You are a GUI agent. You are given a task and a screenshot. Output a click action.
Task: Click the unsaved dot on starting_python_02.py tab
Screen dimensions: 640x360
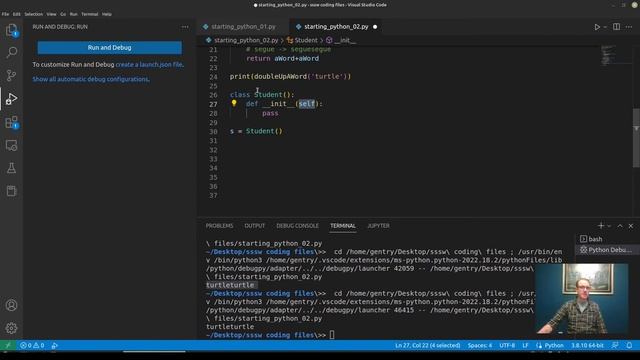[375, 27]
